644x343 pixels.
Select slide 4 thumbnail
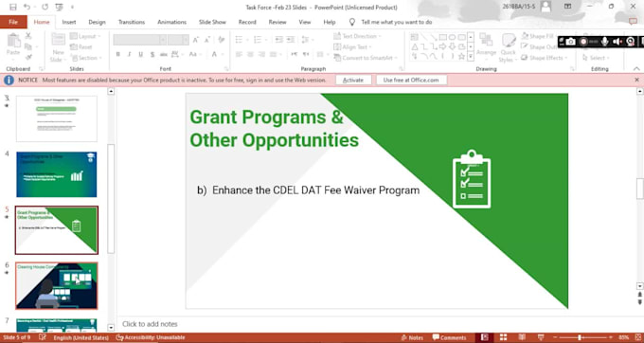coord(57,174)
